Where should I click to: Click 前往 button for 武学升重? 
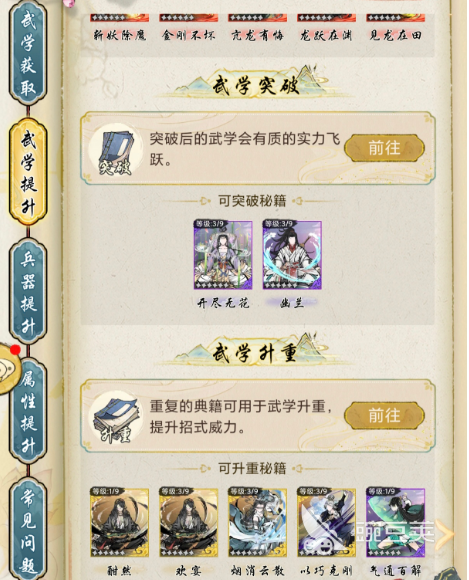tap(384, 415)
